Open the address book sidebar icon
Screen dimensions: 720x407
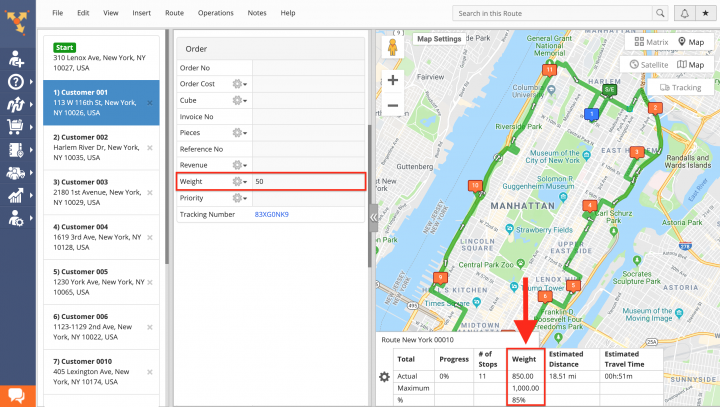(x=16, y=150)
